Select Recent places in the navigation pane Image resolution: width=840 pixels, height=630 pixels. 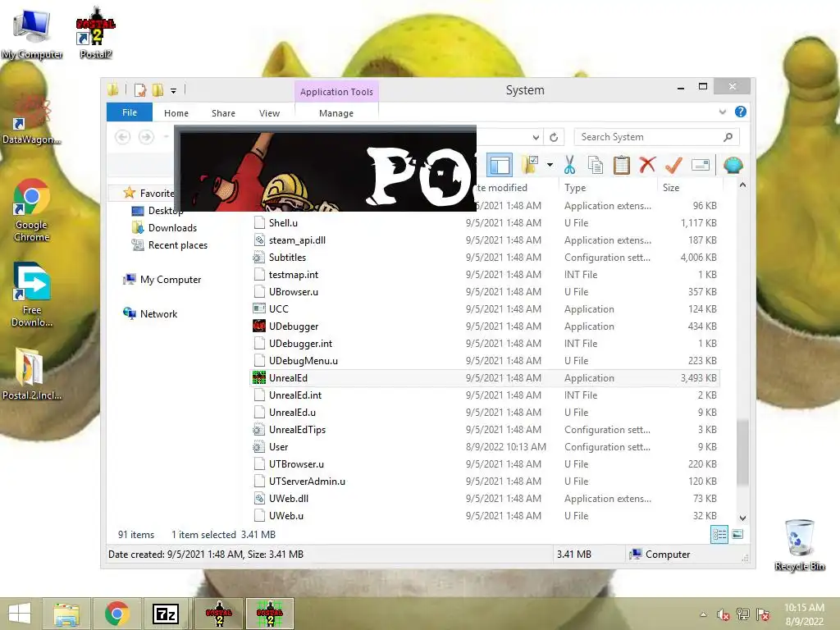tap(178, 244)
